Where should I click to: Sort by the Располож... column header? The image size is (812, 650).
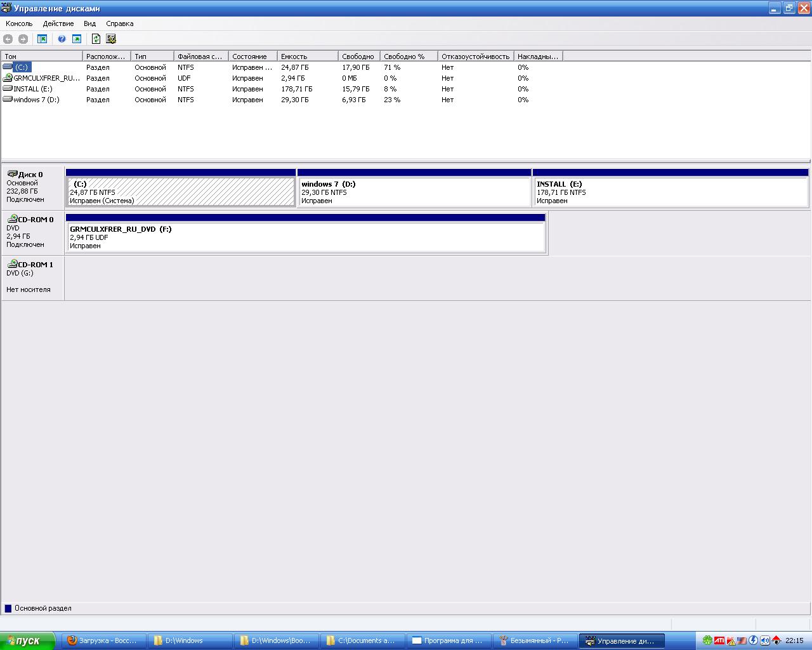107,56
